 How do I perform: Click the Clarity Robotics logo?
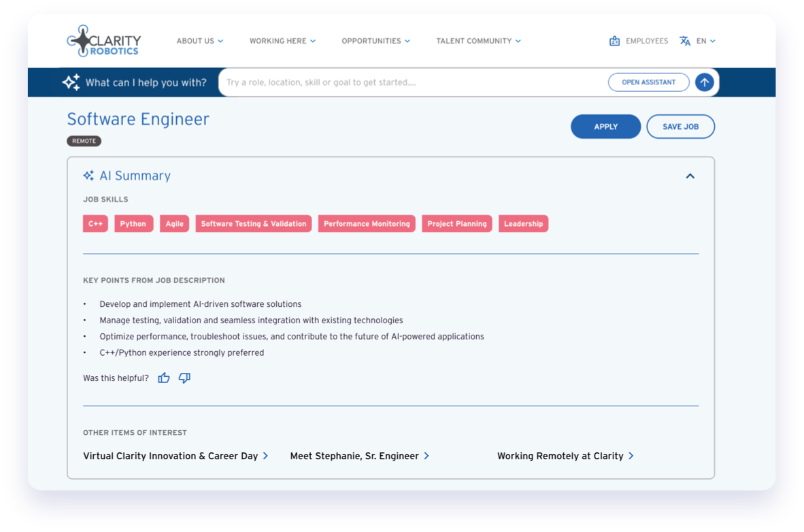tap(103, 41)
